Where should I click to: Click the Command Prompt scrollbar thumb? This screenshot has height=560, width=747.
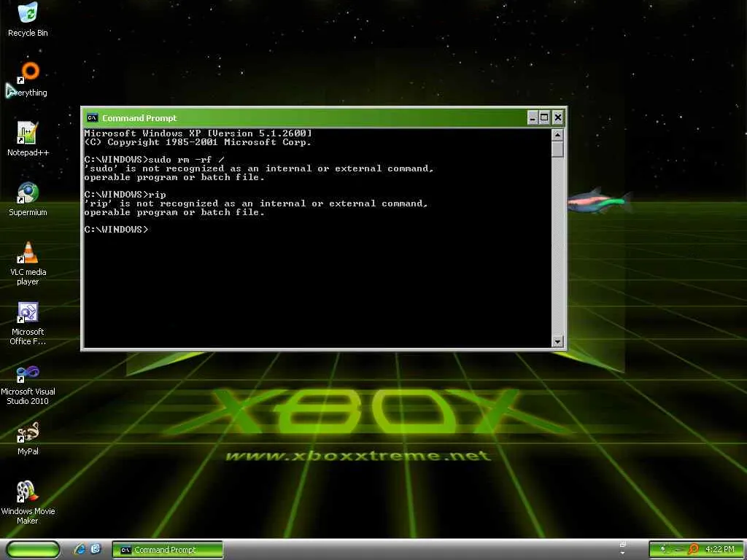pyautogui.click(x=557, y=149)
